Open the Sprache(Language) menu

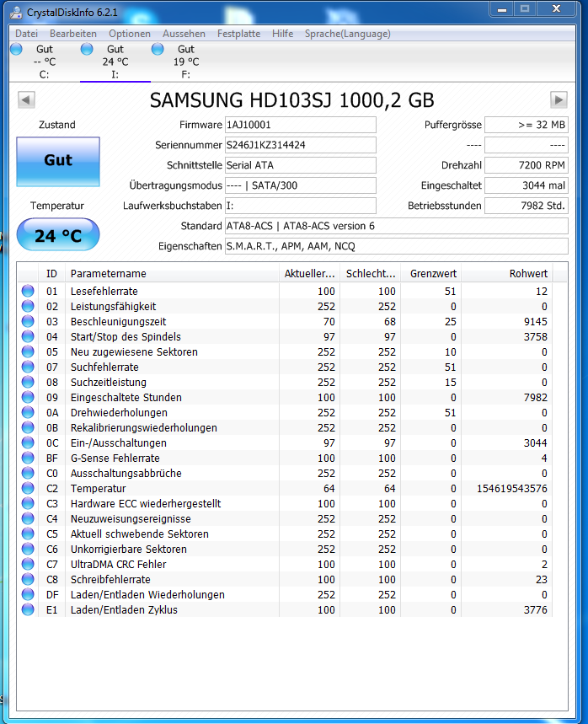(x=348, y=34)
